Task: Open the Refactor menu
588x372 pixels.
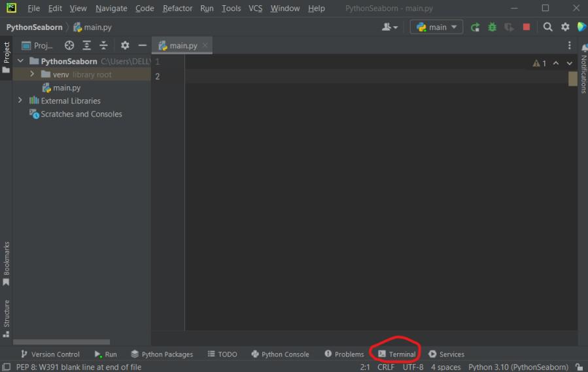Action: pos(177,8)
